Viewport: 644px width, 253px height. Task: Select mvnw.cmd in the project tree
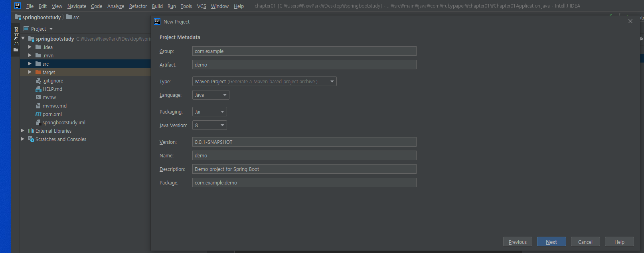click(x=55, y=106)
